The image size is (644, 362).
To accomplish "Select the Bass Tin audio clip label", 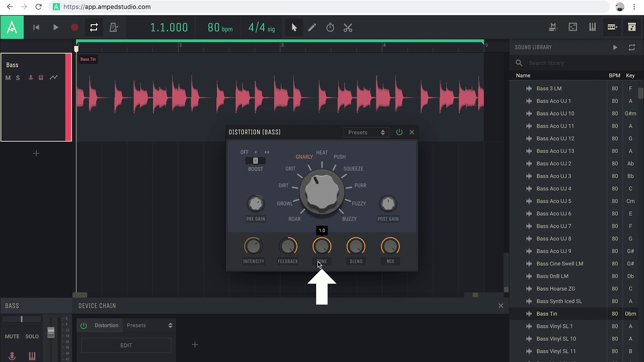I will 88,59.
